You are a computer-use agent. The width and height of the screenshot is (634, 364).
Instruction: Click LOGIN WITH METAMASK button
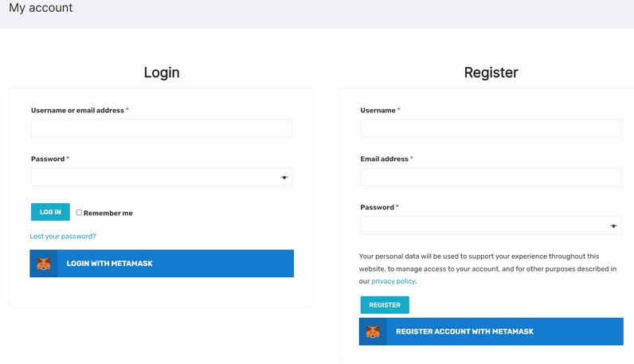(162, 264)
